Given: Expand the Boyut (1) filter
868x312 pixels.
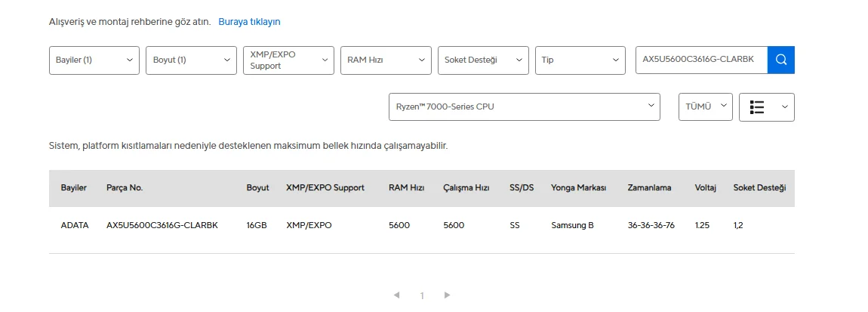Looking at the screenshot, I should click(192, 60).
